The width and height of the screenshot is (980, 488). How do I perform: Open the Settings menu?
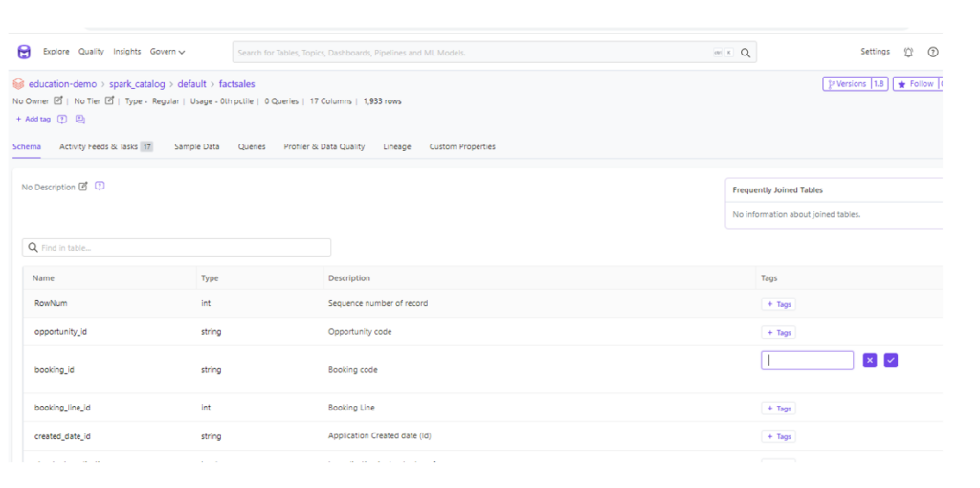coord(875,52)
